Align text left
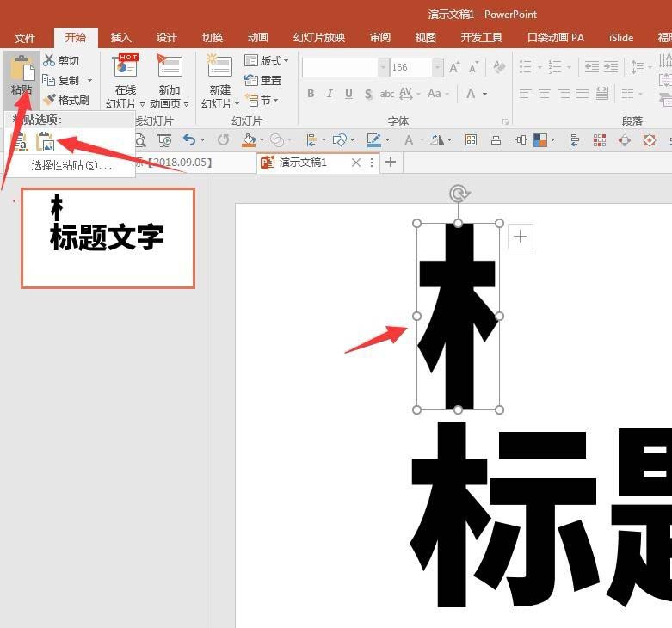Screen dimensions: 672x628 (x=526, y=94)
